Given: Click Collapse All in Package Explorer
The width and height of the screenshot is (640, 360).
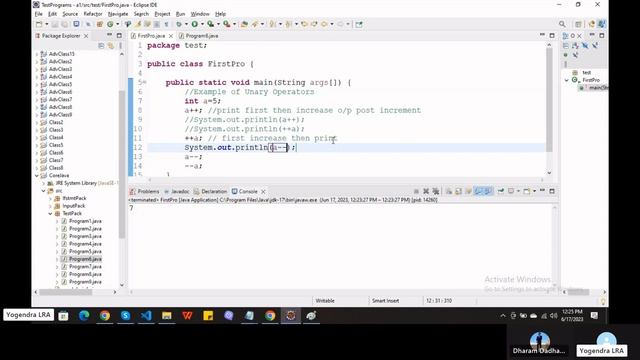Looking at the screenshot, I should pyautogui.click(x=101, y=46).
